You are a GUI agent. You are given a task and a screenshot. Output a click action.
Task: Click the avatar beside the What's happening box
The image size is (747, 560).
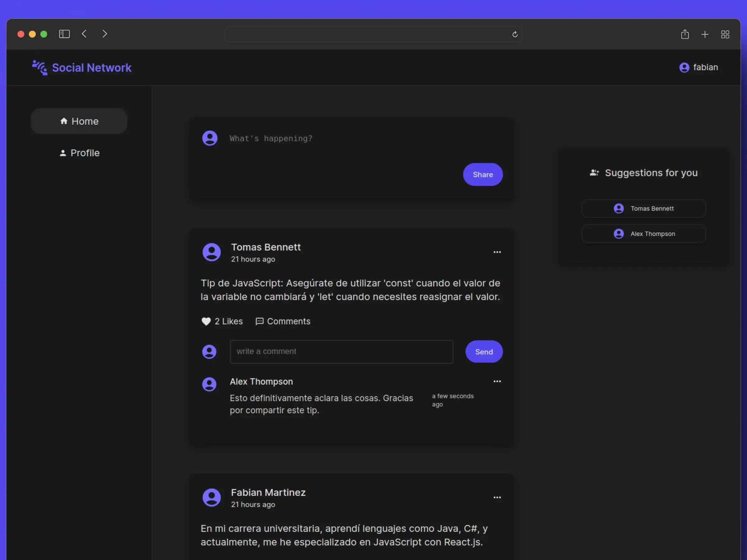(x=210, y=138)
